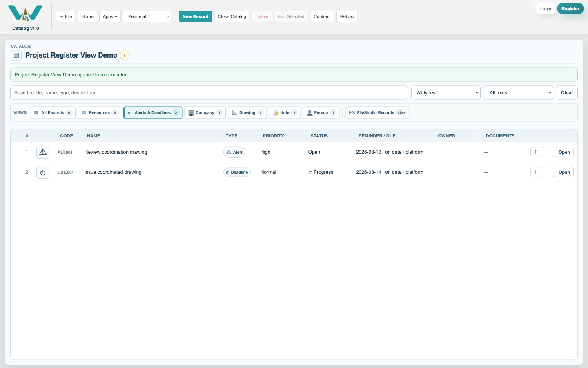Click the Review coordination drawing name

coord(116,152)
